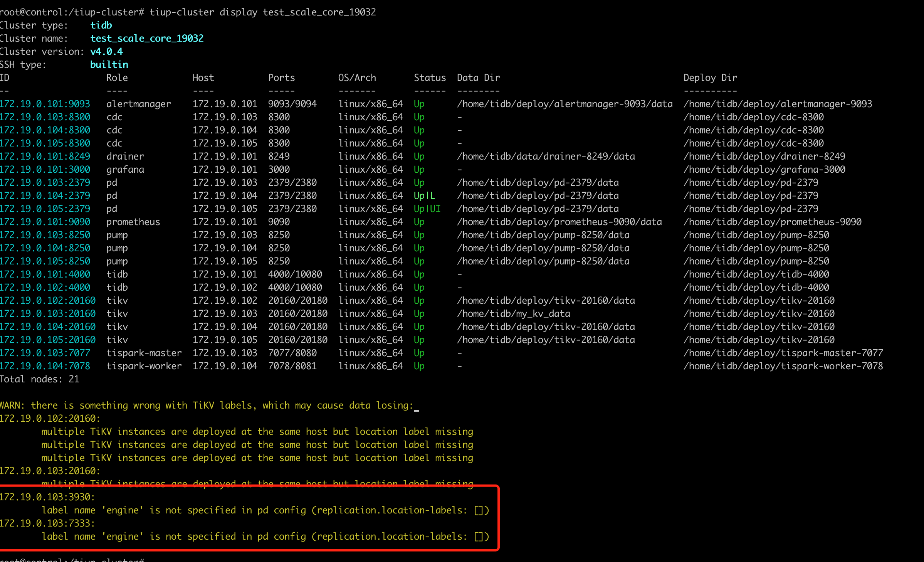Image resolution: width=924 pixels, height=562 pixels.
Task: Select data dir /home/tidb/deploy/alertmanager-9093/data
Action: 564,104
